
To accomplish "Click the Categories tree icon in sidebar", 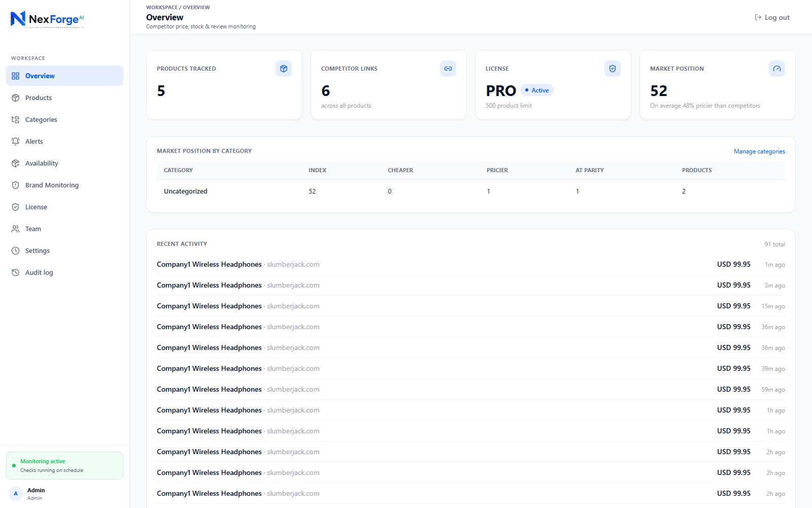I will point(16,119).
